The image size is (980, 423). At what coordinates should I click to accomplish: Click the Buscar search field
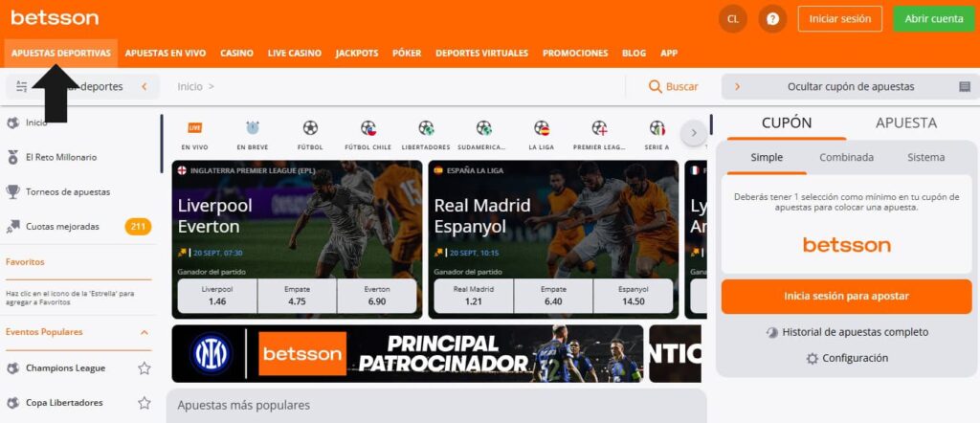[673, 87]
